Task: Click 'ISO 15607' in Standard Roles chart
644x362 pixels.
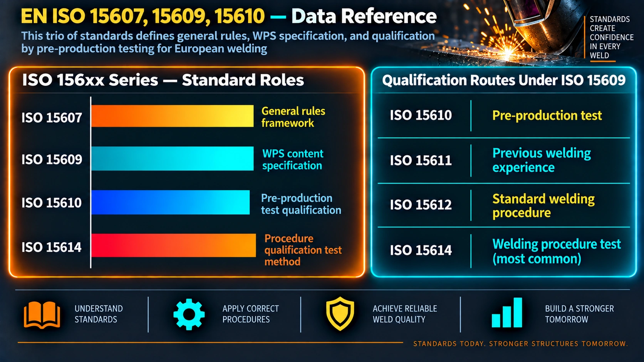Action: 52,117
